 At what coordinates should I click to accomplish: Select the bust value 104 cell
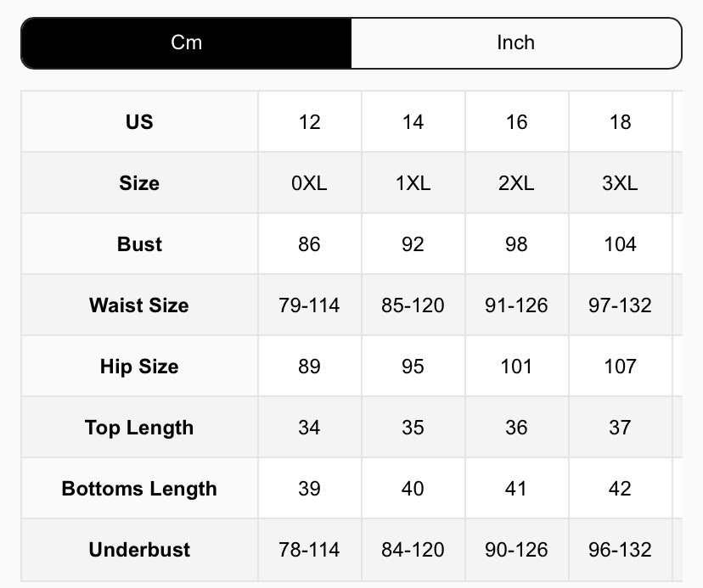[x=620, y=244]
